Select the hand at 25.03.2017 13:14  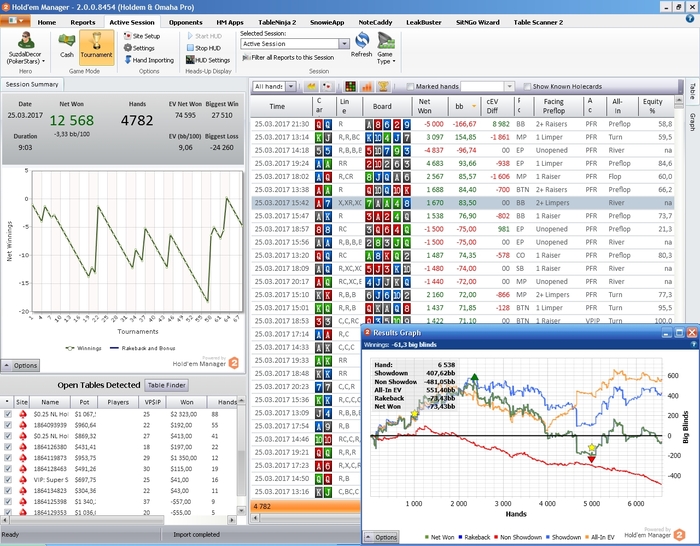point(462,137)
